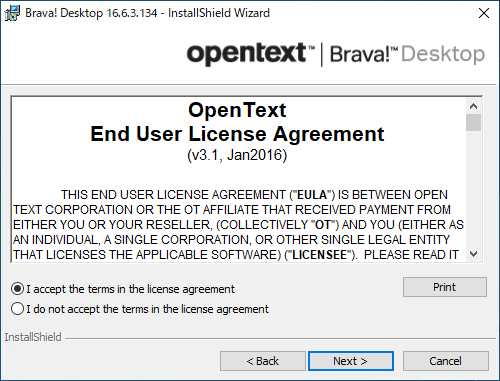Image resolution: width=500 pixels, height=381 pixels.
Task: Cancel the installation wizard
Action: tap(446, 361)
